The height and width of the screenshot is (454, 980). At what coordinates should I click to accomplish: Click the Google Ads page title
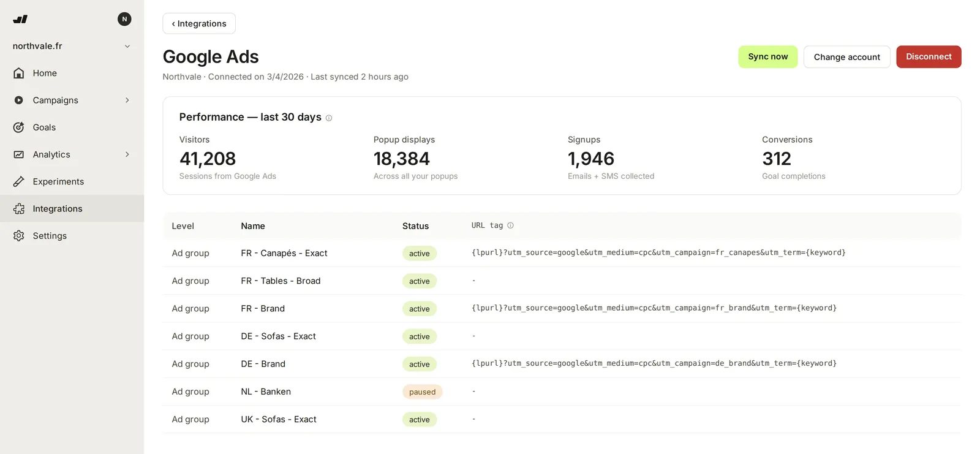(211, 56)
